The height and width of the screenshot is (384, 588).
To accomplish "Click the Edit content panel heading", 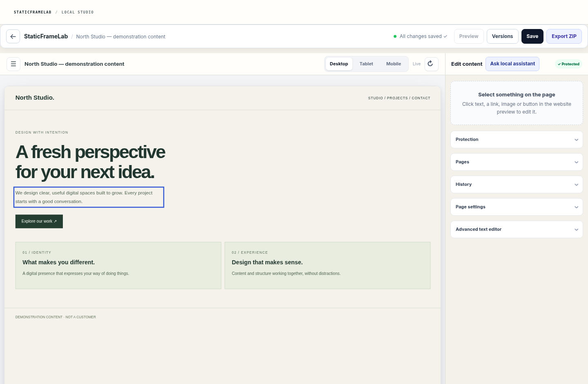I will [x=467, y=64].
